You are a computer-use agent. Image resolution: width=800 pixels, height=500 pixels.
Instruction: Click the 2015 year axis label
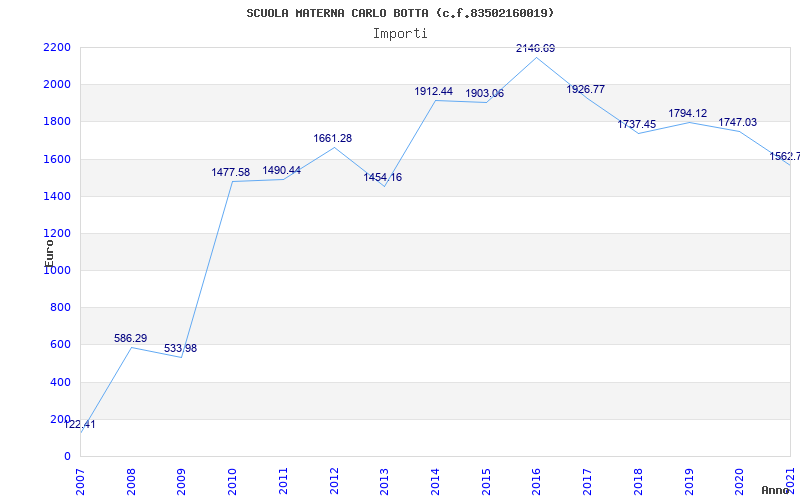click(x=486, y=482)
